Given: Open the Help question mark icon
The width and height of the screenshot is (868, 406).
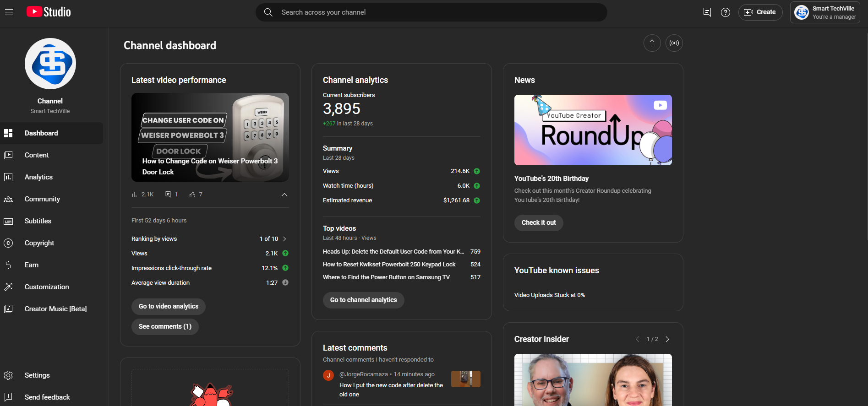Looking at the screenshot, I should [x=726, y=12].
